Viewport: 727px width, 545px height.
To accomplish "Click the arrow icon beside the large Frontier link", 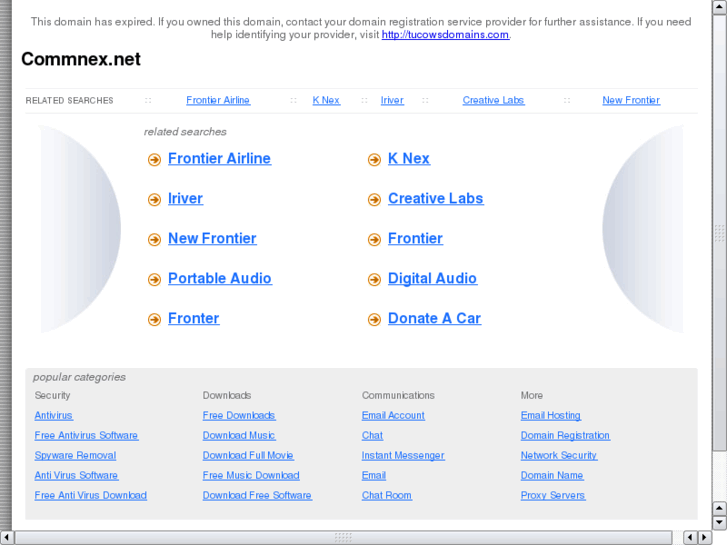I will coord(374,240).
